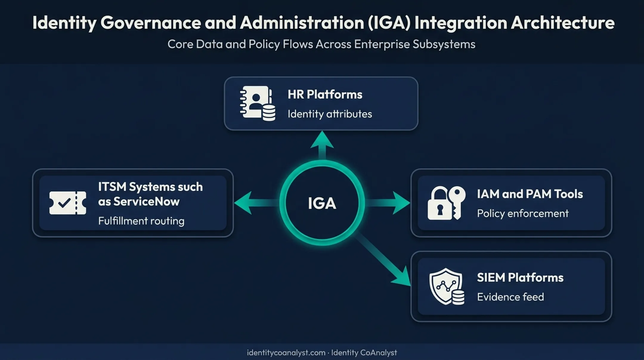Click the main IGA Integration Architecture title
Screen dimensions: 644x360
click(x=323, y=23)
